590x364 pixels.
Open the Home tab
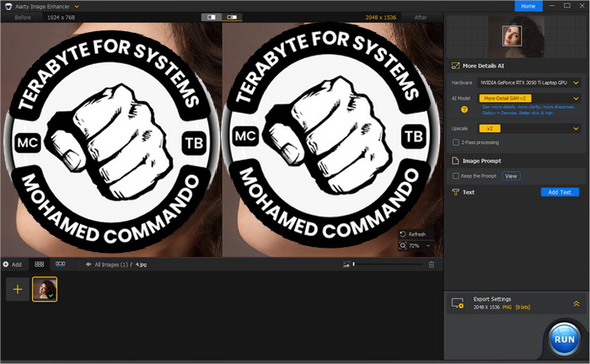point(528,6)
